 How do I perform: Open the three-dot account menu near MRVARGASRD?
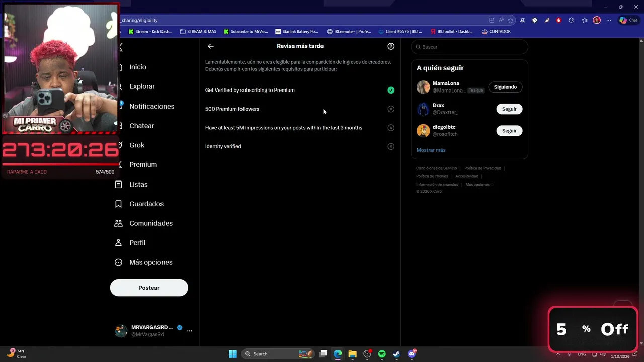pos(190,331)
